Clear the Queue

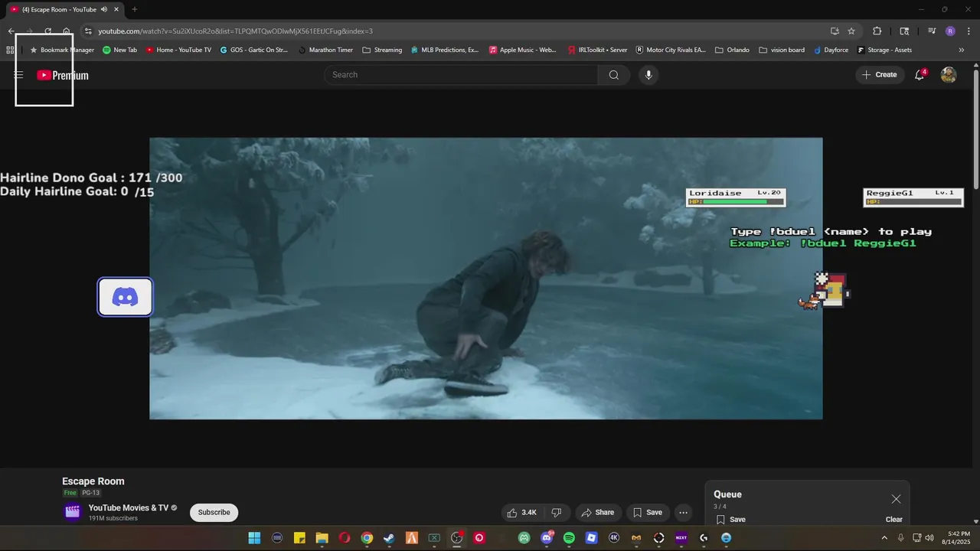[894, 520]
